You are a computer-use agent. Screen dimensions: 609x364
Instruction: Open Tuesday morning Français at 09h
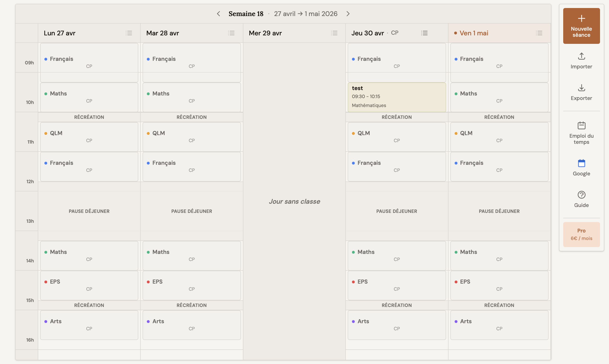tap(191, 63)
